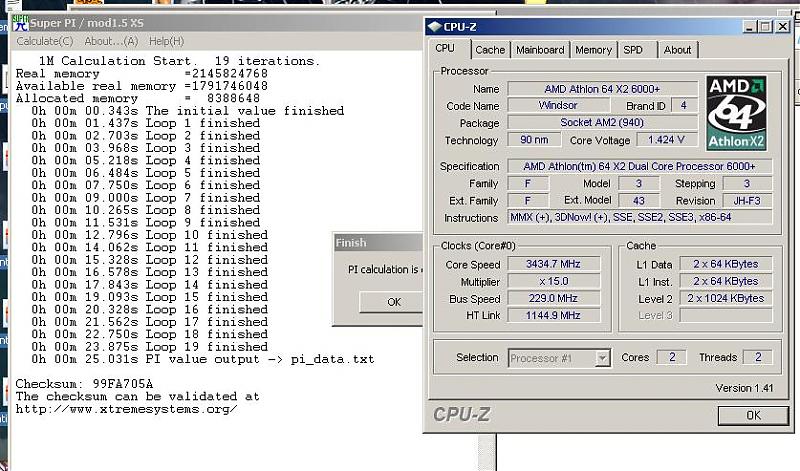Click the processor Name field value
The image size is (800, 471).
tap(602, 89)
